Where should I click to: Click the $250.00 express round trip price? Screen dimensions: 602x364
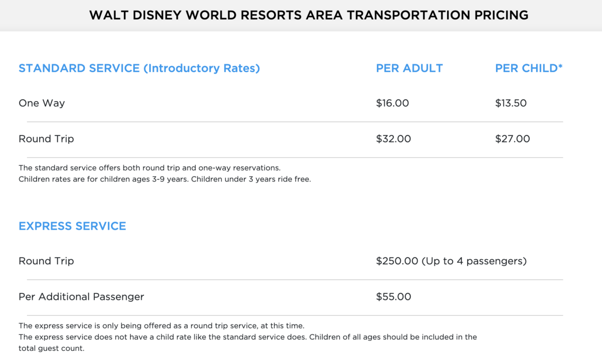tap(397, 261)
